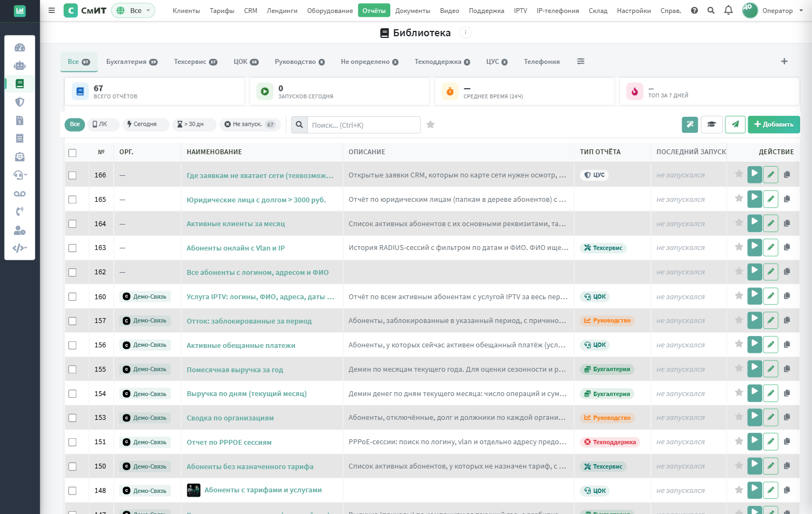Add a new tab with the plus icon
The height and width of the screenshot is (514, 812).
pyautogui.click(x=784, y=61)
